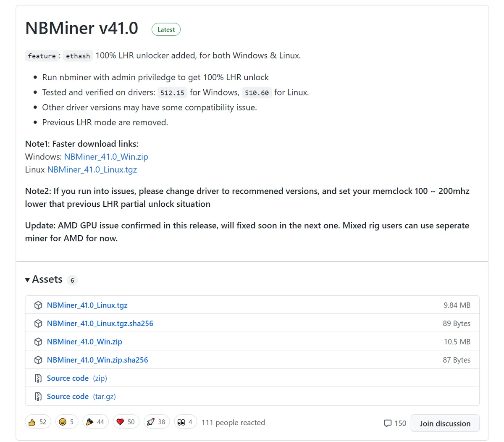
Task: Click the package icon beside NBMiner_41.0_Linux.tgz.sha256
Action: click(x=38, y=324)
